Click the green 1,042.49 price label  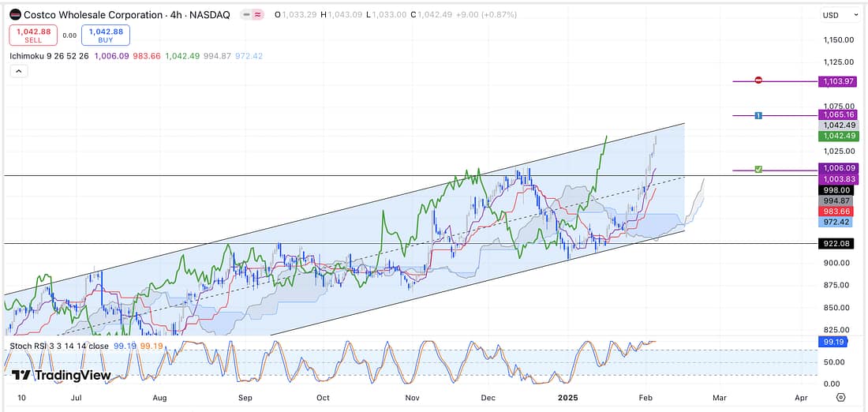click(837, 136)
